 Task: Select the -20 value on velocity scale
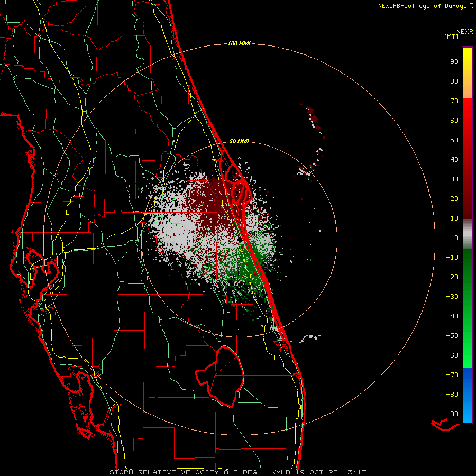[452, 277]
